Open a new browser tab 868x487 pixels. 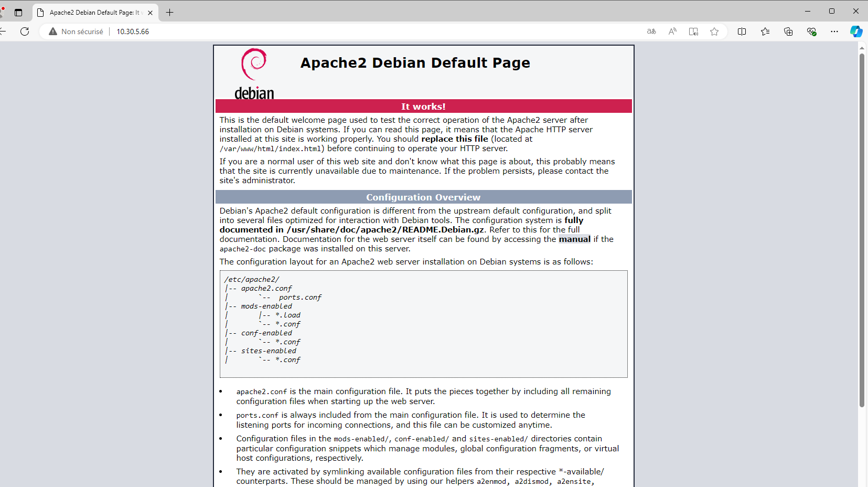pyautogui.click(x=169, y=12)
